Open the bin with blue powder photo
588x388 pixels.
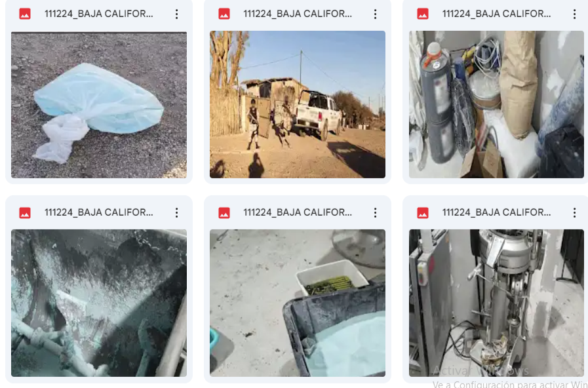coord(298,303)
